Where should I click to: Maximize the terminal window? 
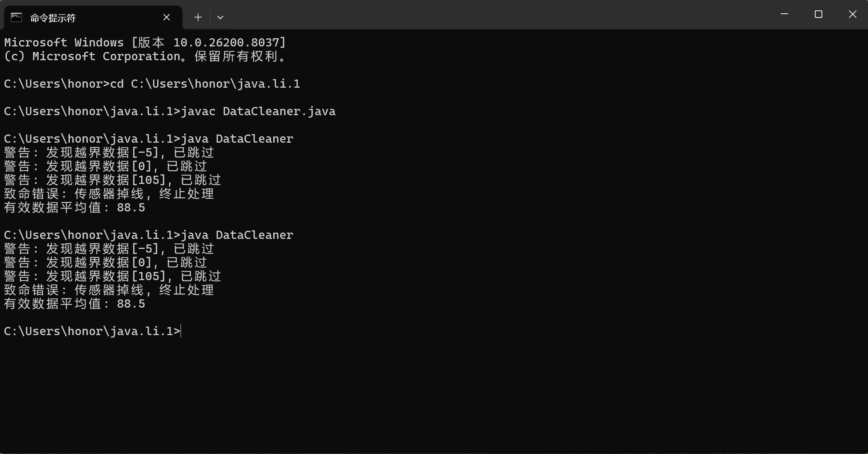819,14
